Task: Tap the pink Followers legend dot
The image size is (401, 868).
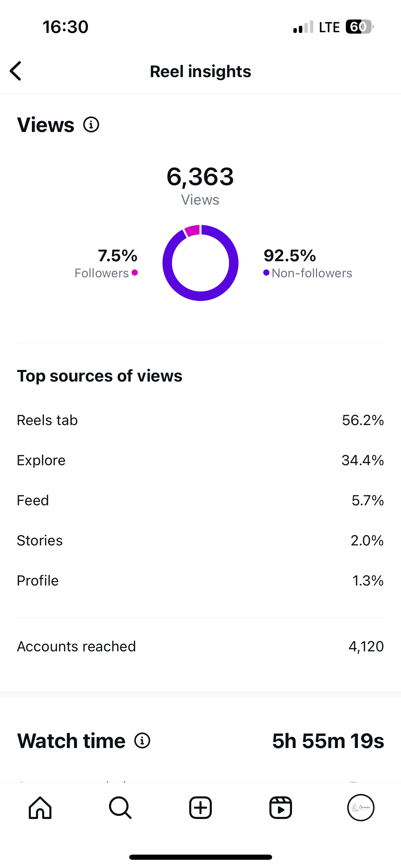Action: (135, 273)
